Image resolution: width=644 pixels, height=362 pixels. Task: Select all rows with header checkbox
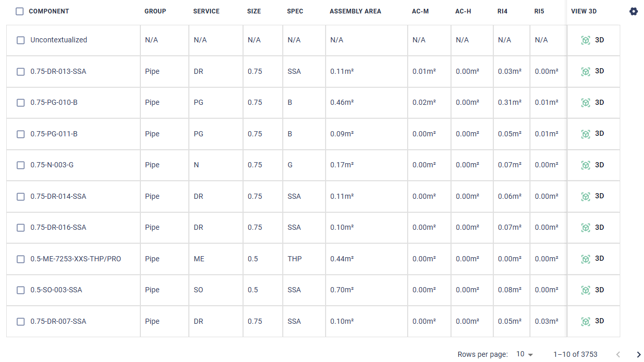pos(20,11)
